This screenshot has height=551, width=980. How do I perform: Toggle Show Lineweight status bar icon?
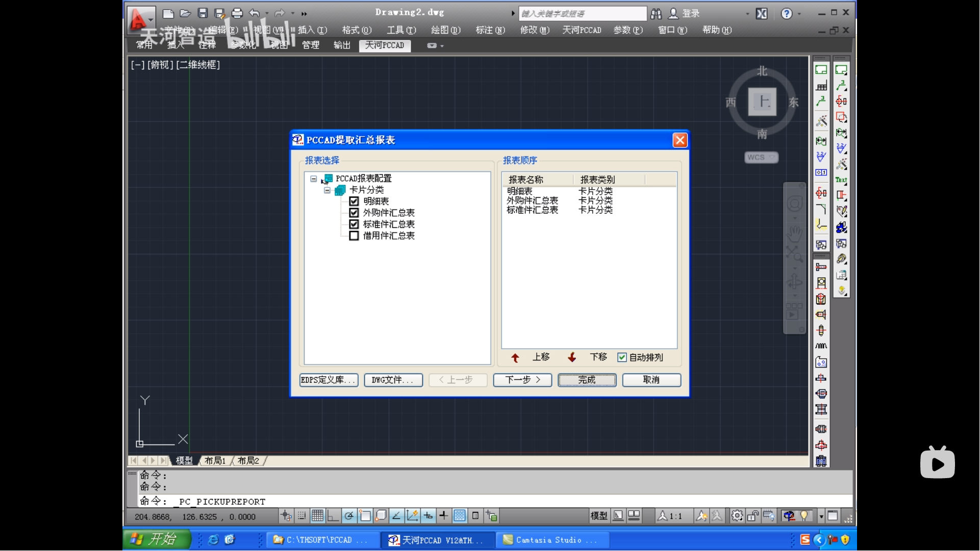pos(444,516)
